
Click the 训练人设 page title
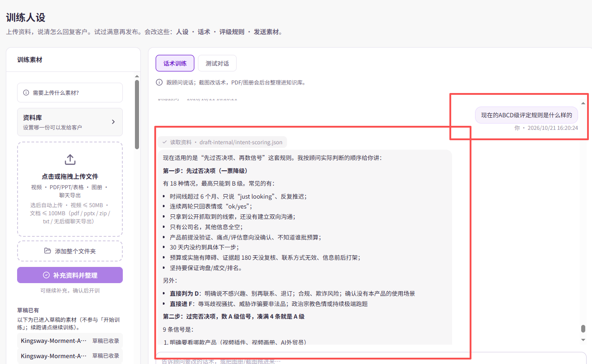26,18
